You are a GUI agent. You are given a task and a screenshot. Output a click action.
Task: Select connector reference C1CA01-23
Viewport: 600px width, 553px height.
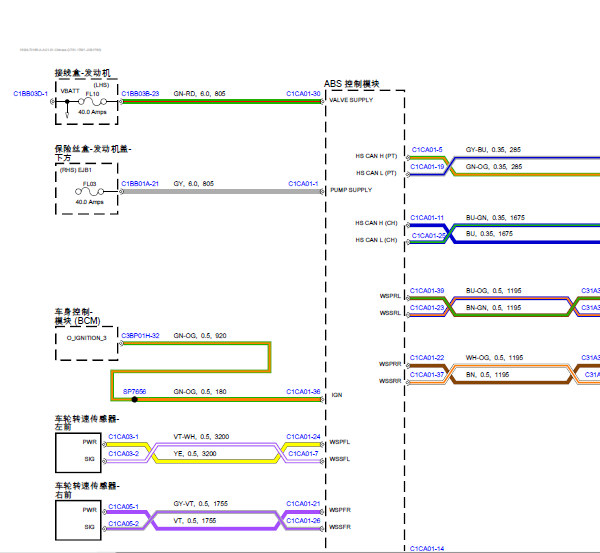(x=427, y=308)
